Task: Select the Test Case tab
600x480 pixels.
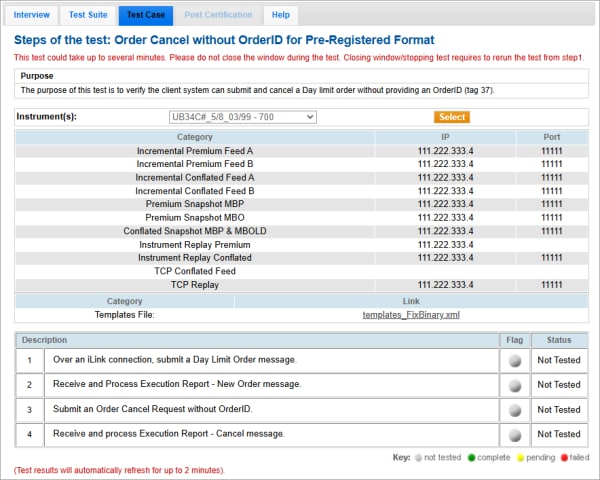Action: [145, 15]
